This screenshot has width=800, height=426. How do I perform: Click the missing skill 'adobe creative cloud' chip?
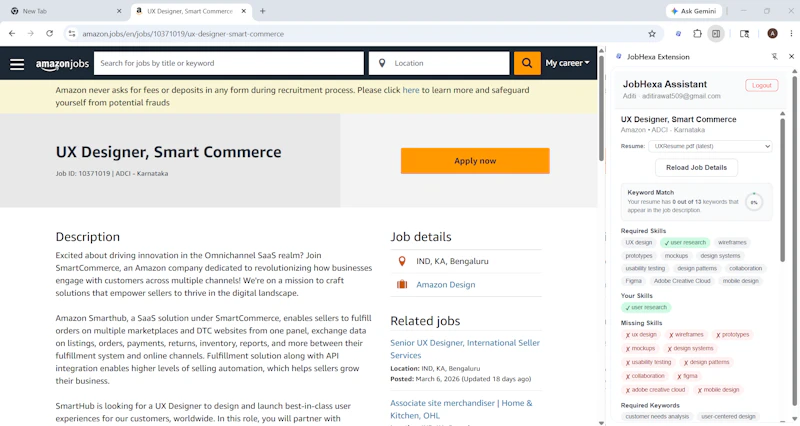[x=655, y=390]
